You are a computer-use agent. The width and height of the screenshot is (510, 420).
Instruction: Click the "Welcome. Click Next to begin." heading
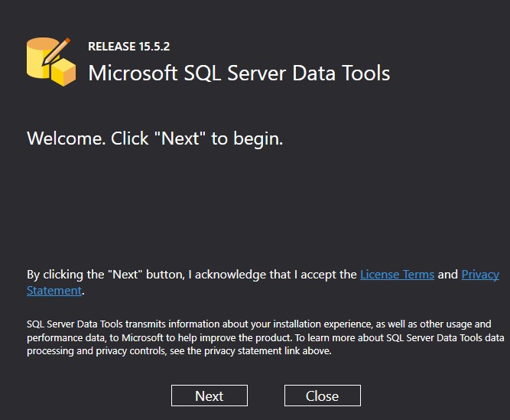[x=154, y=139]
